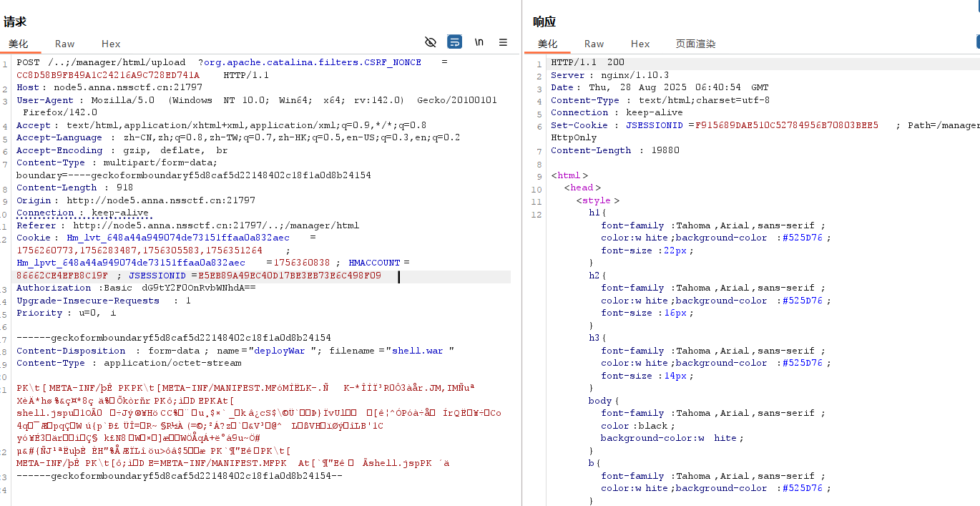Click the response Connection keep-alive line
980x506 pixels.
coord(617,112)
